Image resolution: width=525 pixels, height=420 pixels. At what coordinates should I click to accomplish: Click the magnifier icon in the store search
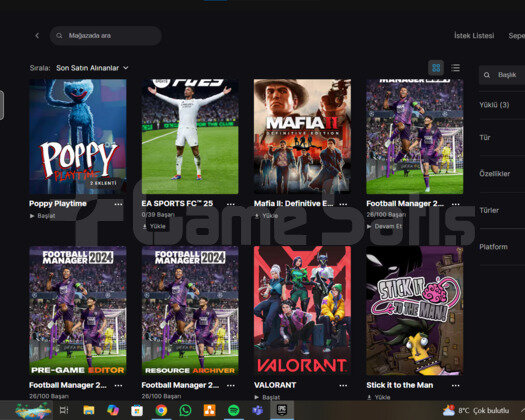tap(59, 36)
